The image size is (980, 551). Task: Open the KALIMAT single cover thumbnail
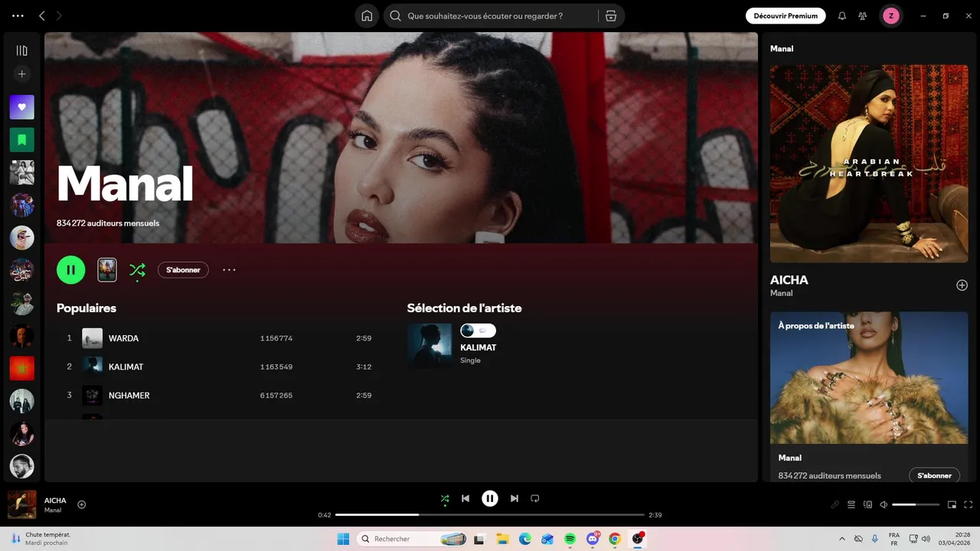(x=430, y=346)
